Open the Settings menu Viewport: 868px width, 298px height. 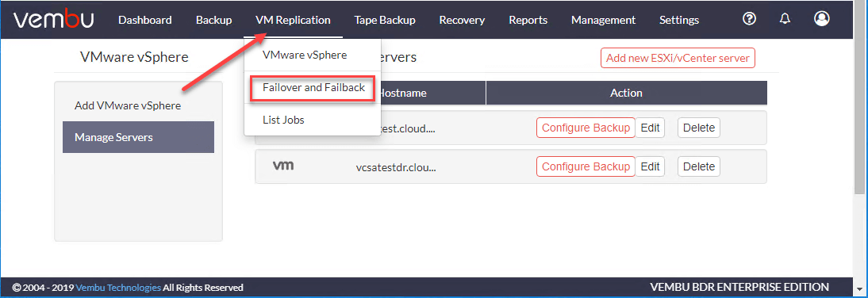[x=678, y=20]
